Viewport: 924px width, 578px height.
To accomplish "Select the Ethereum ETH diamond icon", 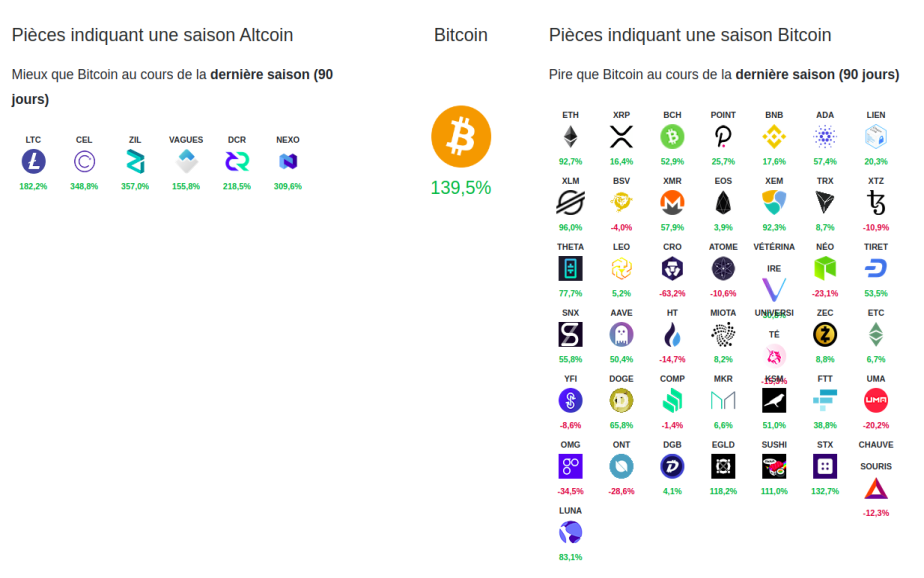I will tap(570, 137).
